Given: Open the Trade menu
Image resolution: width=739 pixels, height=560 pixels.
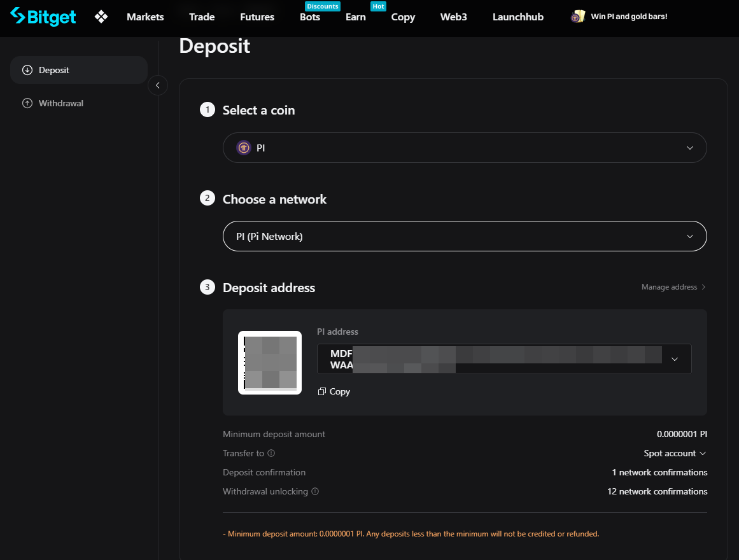Looking at the screenshot, I should point(202,17).
